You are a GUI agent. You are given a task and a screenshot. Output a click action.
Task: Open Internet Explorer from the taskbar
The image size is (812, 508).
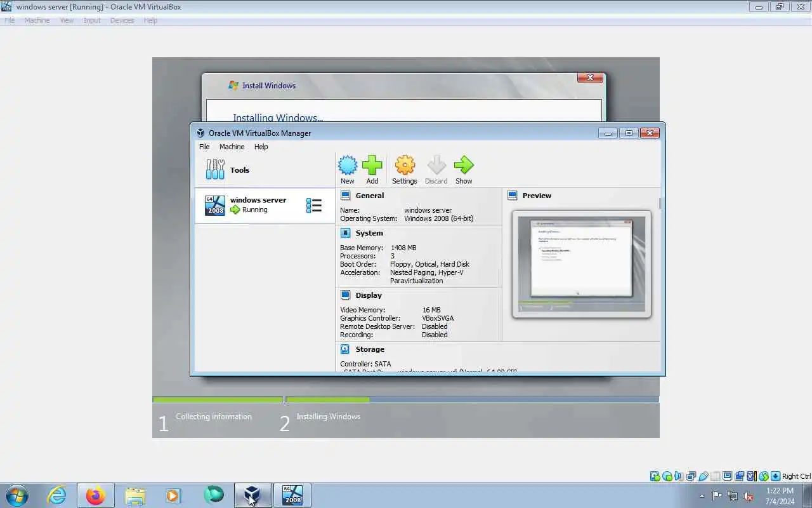point(57,495)
